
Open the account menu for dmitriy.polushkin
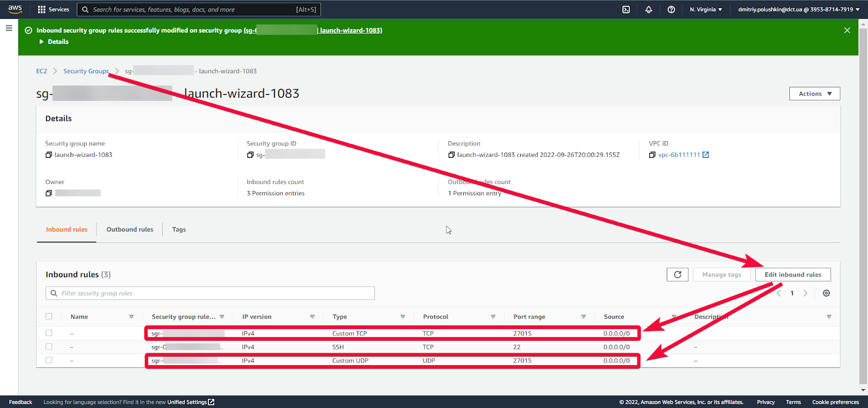[x=799, y=9]
